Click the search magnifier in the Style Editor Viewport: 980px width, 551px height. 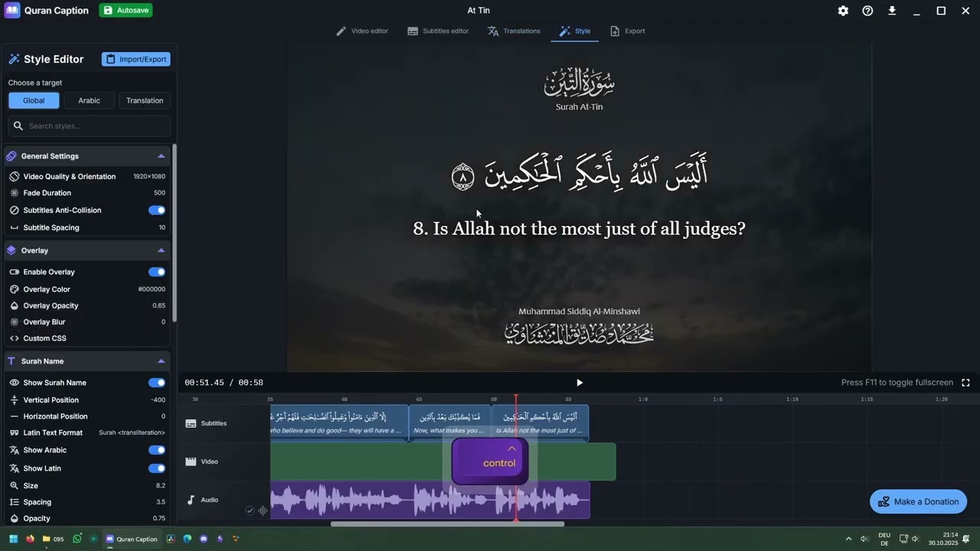[19, 126]
